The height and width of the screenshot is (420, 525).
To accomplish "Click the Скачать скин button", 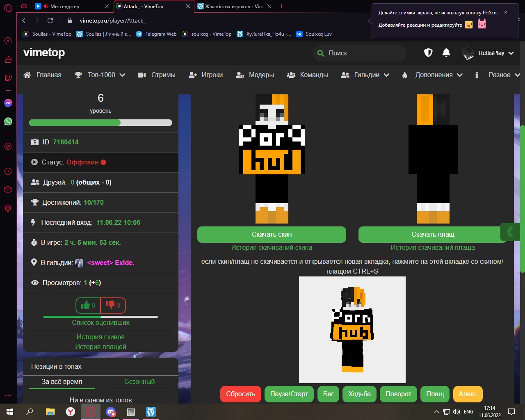I will [272, 235].
